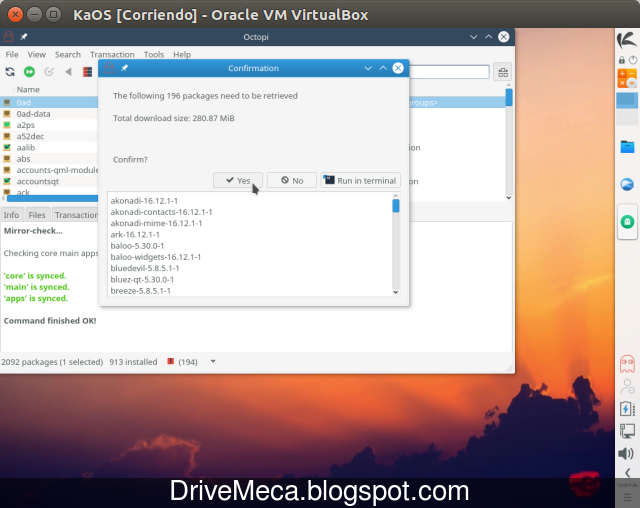The width and height of the screenshot is (640, 508).
Task: Open the battery power tray icon
Action: [627, 408]
